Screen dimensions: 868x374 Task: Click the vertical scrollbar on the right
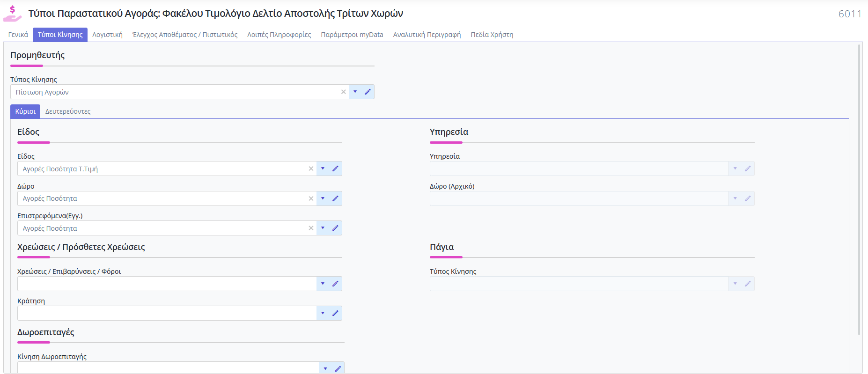(x=859, y=187)
